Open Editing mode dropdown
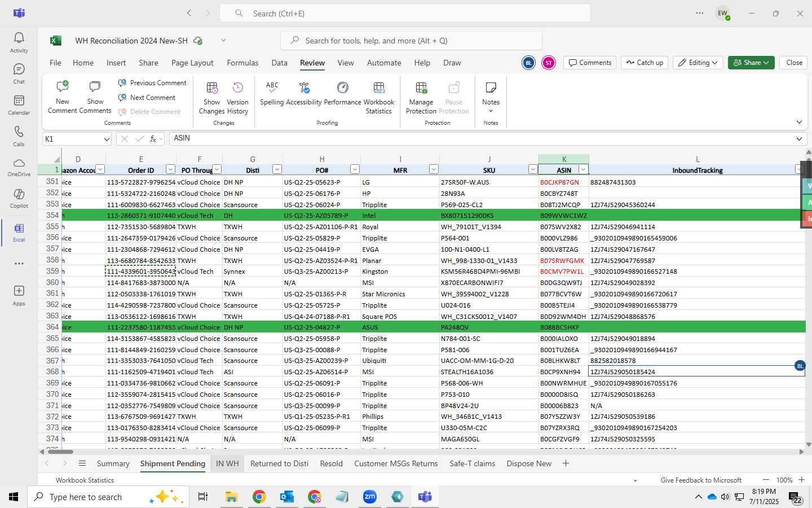812x508 pixels. click(x=698, y=63)
